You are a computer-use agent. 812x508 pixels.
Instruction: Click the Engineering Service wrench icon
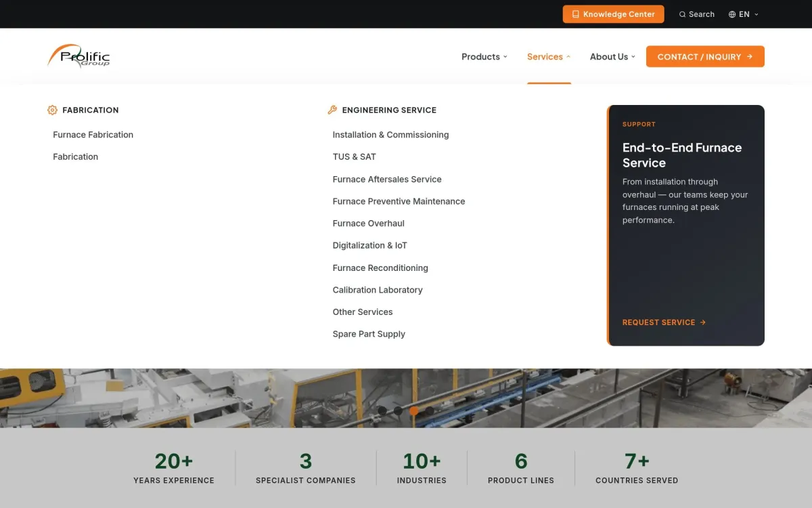tap(332, 110)
